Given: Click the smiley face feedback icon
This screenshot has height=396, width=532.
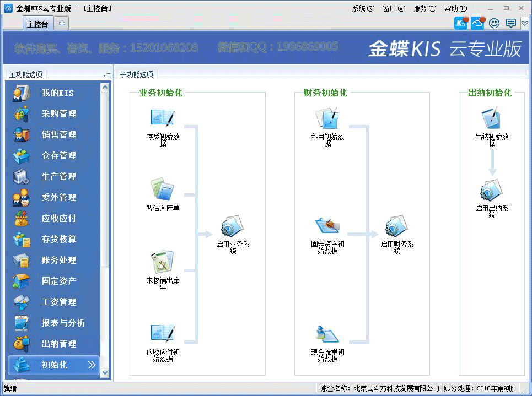Looking at the screenshot, I should (x=494, y=23).
